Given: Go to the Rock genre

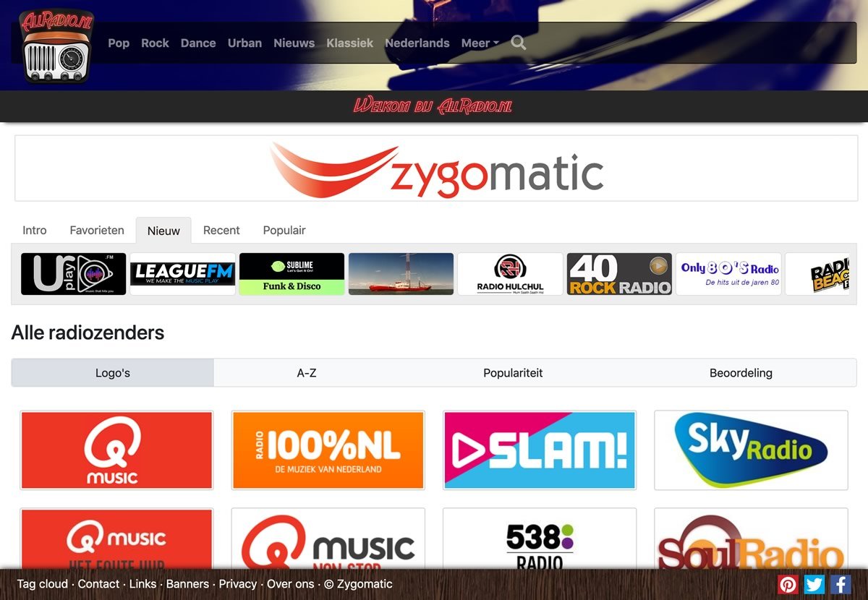Looking at the screenshot, I should [155, 43].
